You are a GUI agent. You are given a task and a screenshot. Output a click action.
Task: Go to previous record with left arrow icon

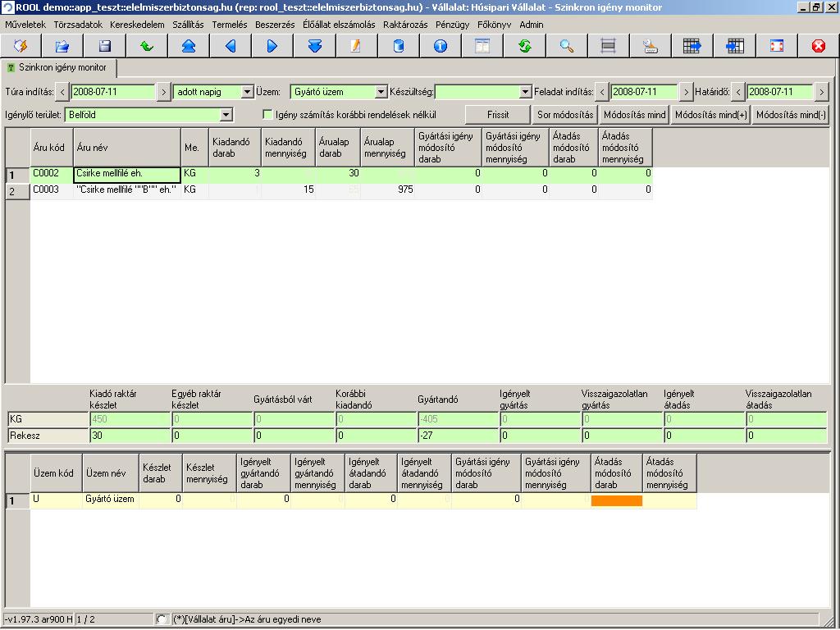click(231, 46)
